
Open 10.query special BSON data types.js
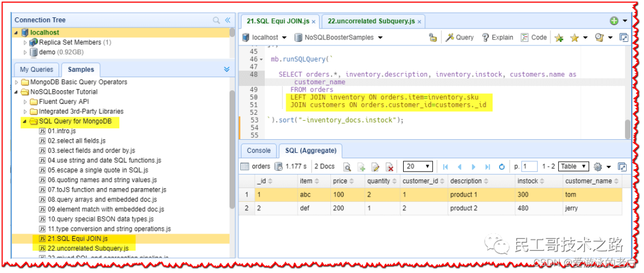point(101,219)
